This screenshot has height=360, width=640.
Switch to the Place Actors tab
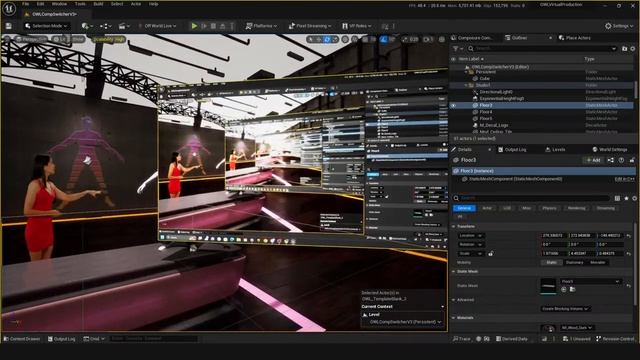click(575, 38)
